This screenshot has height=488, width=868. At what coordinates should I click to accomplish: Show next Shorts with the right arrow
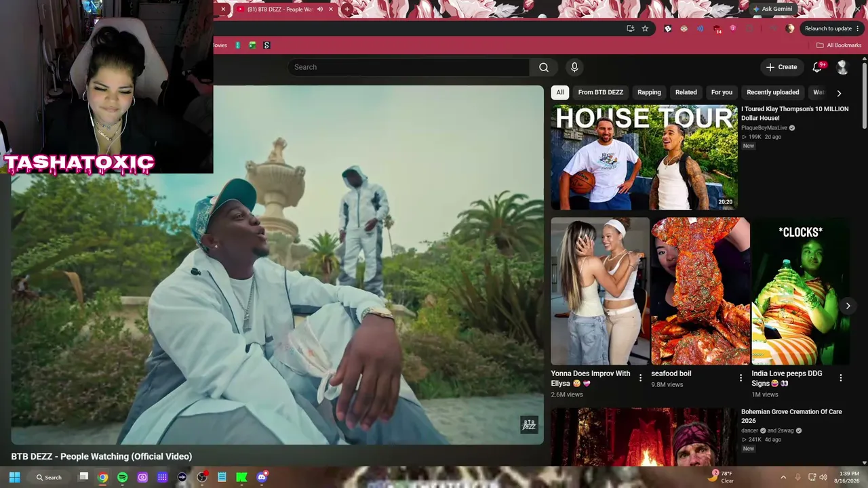pos(848,306)
